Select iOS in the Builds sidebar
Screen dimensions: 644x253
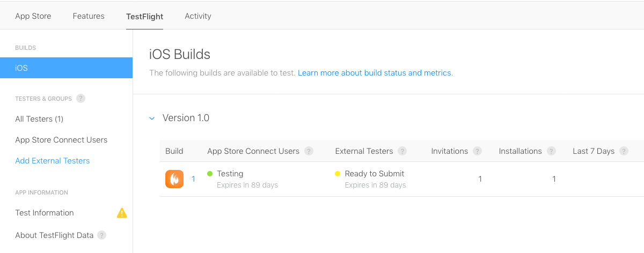point(66,68)
